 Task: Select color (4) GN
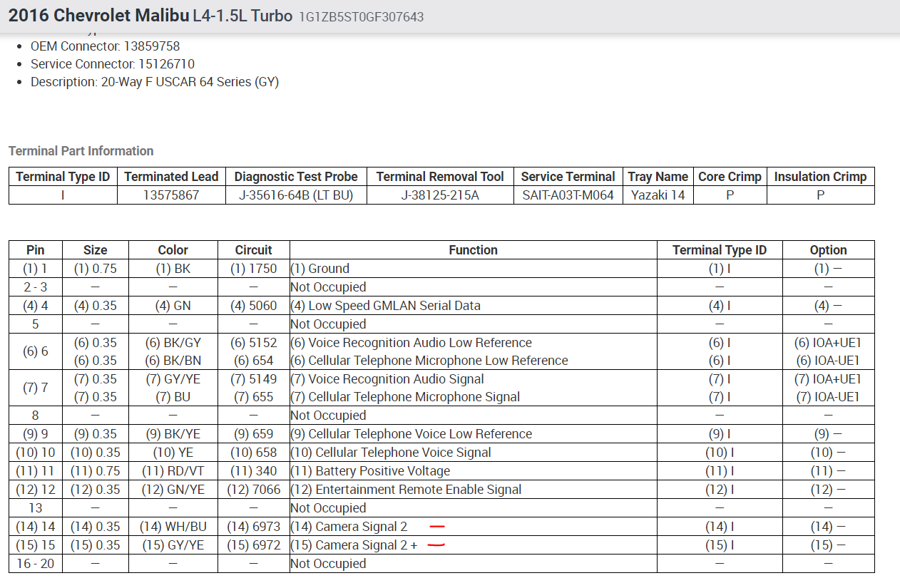click(x=173, y=306)
